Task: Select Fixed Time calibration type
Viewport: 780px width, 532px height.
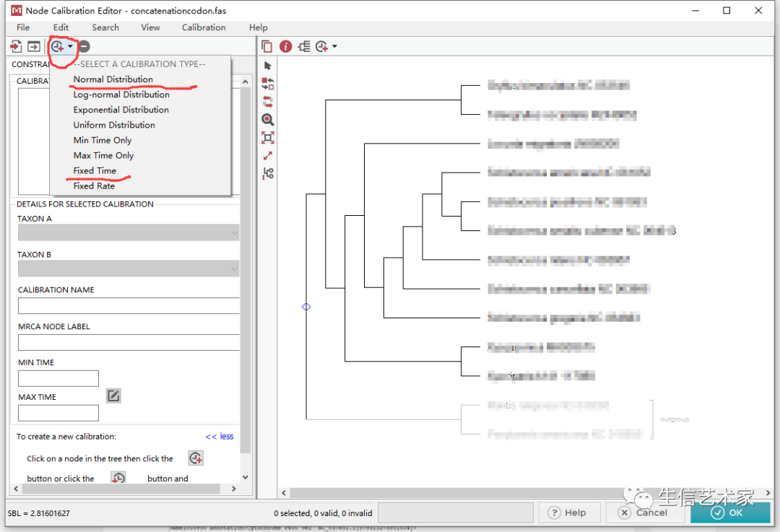Action: point(95,170)
